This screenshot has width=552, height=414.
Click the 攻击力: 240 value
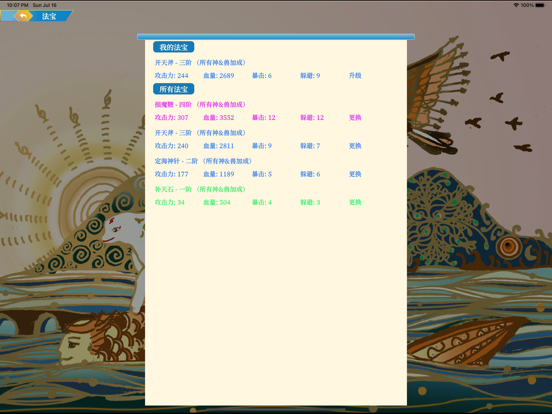171,146
